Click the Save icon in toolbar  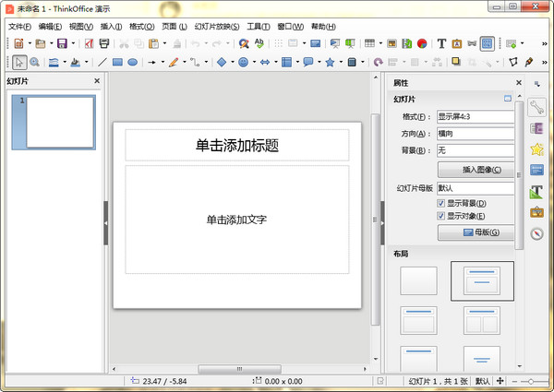point(61,43)
